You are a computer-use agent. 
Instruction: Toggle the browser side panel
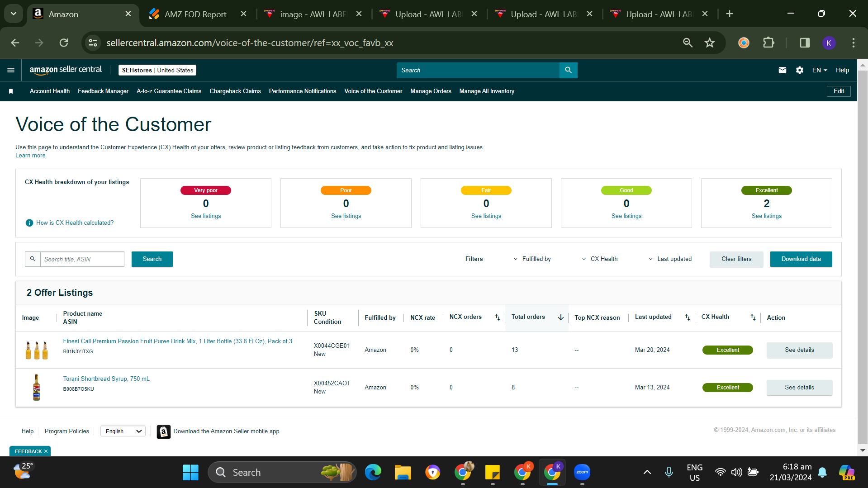[805, 43]
